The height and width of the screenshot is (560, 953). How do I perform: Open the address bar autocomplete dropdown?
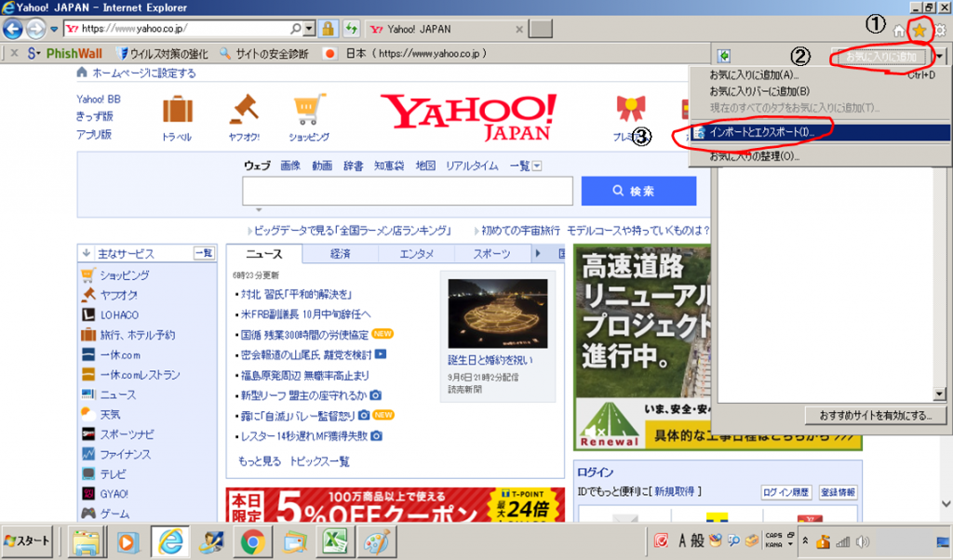309,29
